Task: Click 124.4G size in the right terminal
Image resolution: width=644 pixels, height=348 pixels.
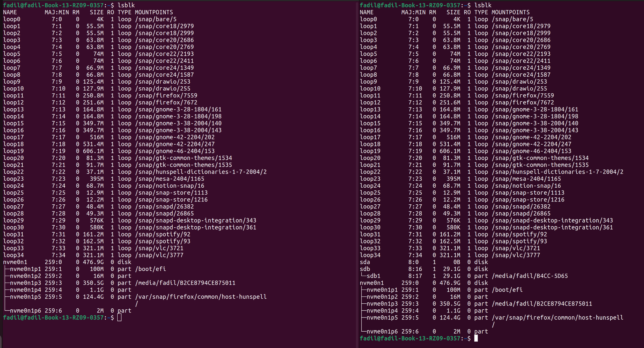Action: [450, 318]
